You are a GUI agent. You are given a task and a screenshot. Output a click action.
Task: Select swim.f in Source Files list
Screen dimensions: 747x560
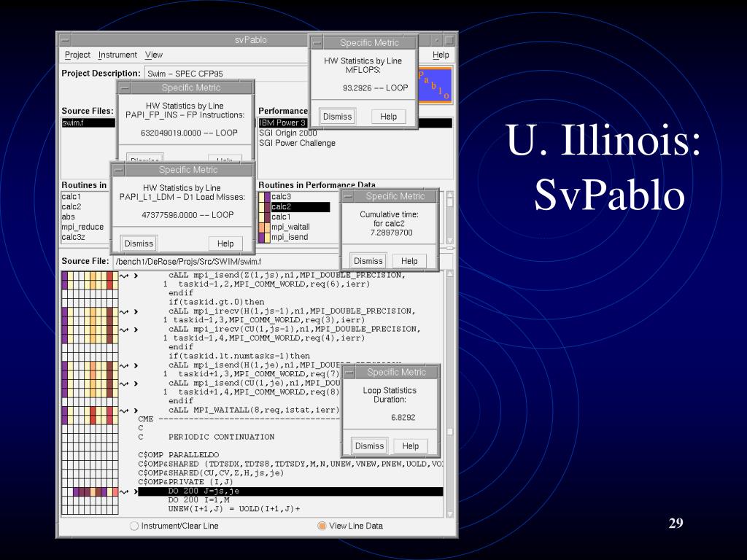click(88, 122)
